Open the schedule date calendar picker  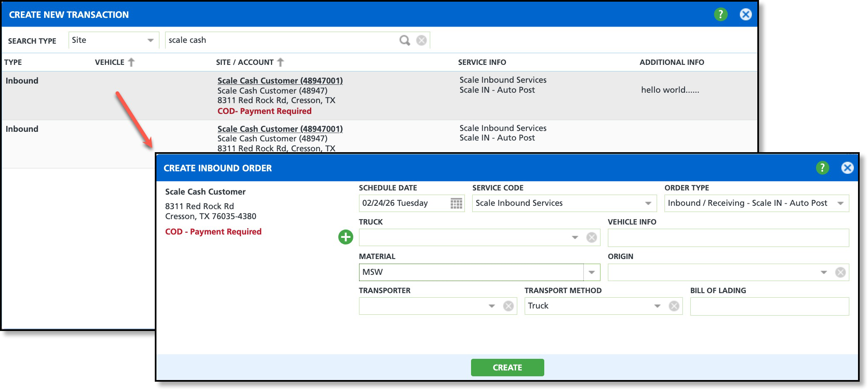click(456, 203)
